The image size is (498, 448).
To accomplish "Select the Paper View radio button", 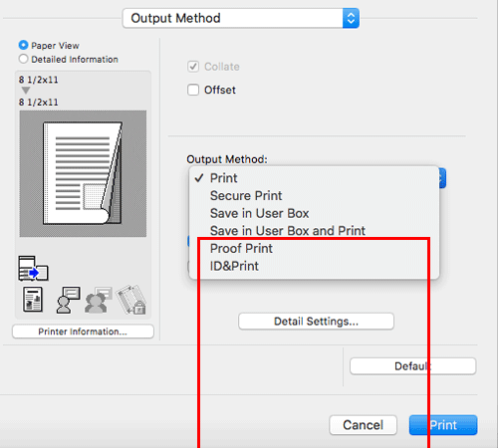I will (x=23, y=45).
